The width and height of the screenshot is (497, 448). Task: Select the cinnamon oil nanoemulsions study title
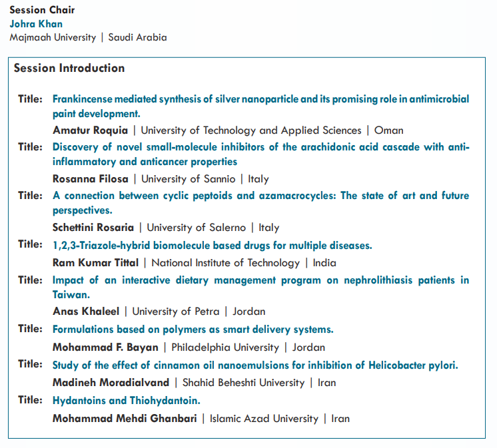[255, 365]
